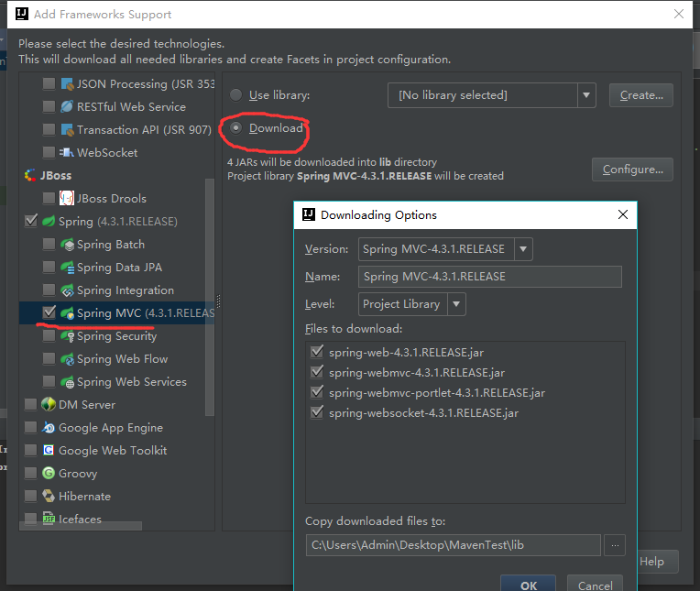Click the Hibernate icon
700x591 pixels.
click(49, 496)
